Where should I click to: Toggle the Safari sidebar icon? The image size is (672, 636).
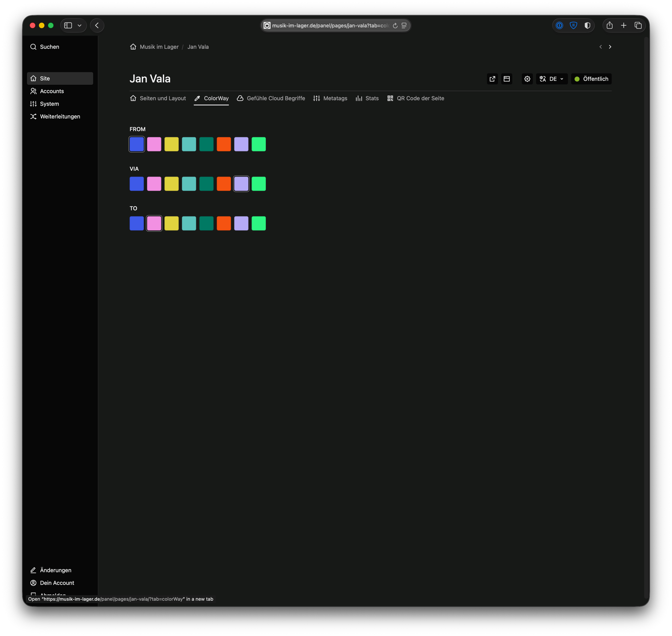(68, 26)
